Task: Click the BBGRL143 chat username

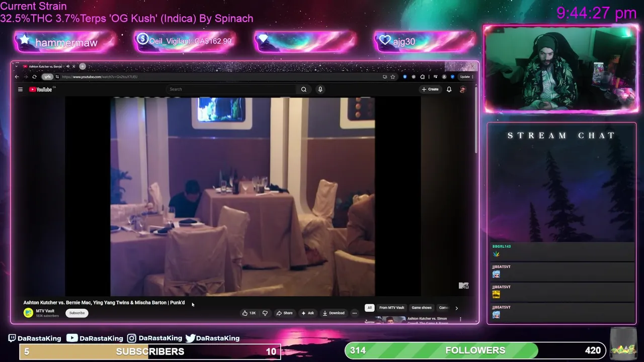Action: pyautogui.click(x=501, y=246)
